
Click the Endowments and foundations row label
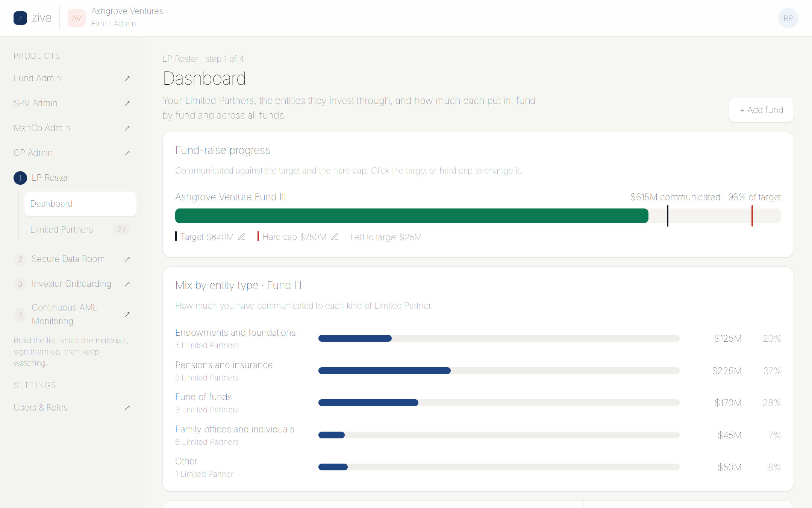235,333
